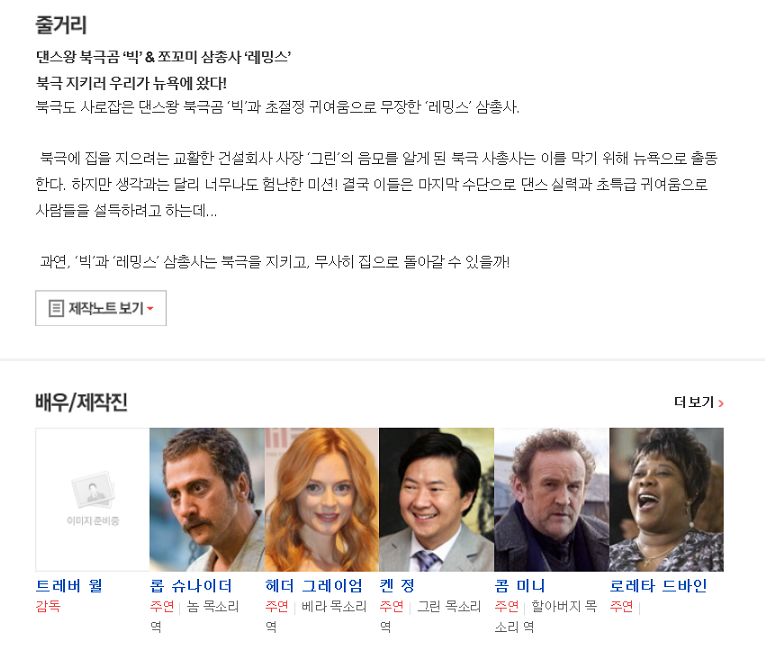Click the 감독 label under 트레버 월
The width and height of the screenshot is (765, 647).
[48, 606]
